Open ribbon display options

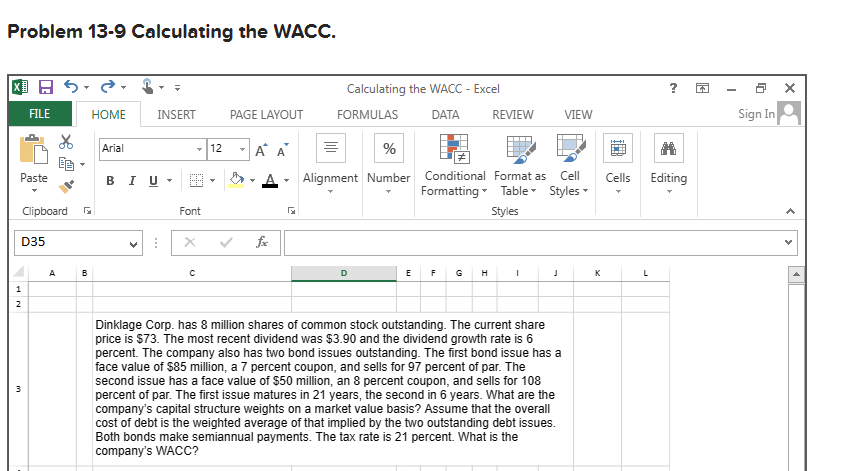(702, 88)
